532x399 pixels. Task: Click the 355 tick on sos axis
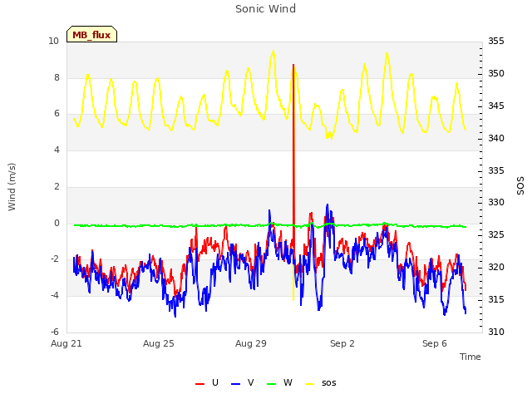coord(496,42)
